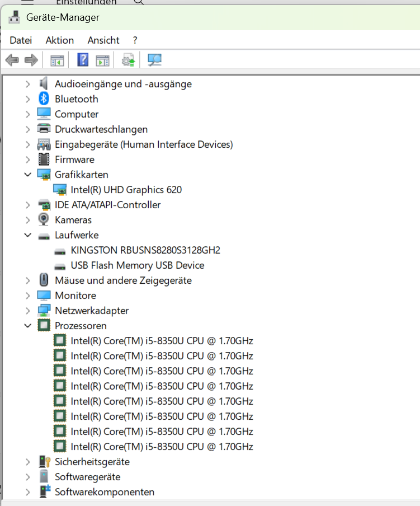The width and height of the screenshot is (420, 506).
Task: Click the Monitore screen icon
Action: pyautogui.click(x=44, y=295)
